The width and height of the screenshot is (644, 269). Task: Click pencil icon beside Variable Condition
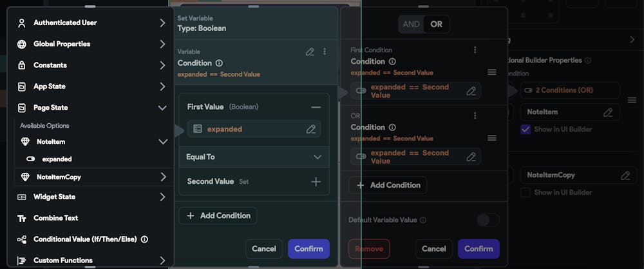(x=310, y=52)
